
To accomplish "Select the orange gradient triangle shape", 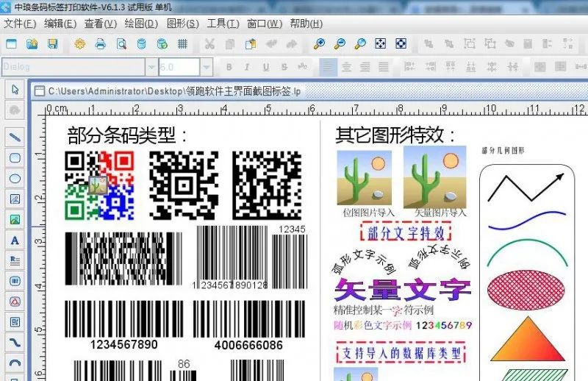I will click(527, 339).
